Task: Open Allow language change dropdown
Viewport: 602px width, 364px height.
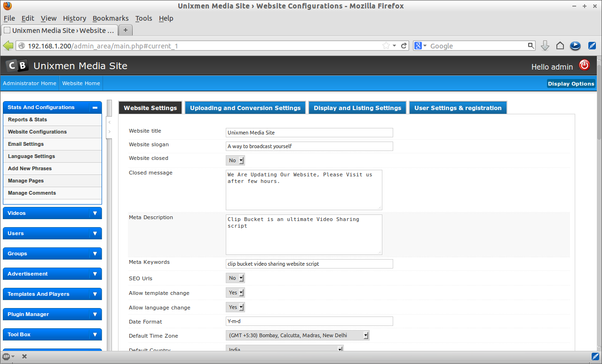Action: coord(235,307)
